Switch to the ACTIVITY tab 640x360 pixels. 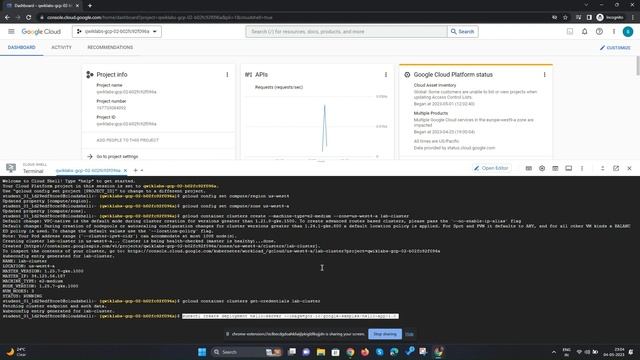pyautogui.click(x=61, y=47)
